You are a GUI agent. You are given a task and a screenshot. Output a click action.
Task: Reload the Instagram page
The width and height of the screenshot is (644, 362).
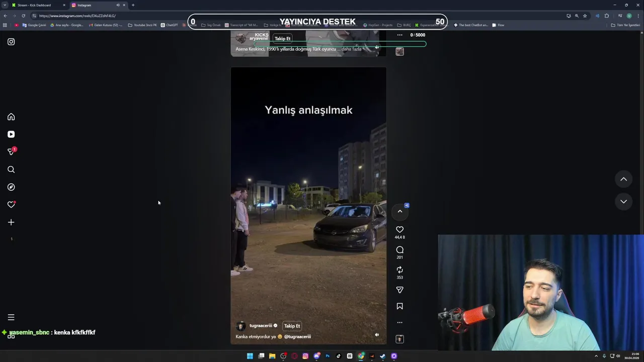(x=23, y=16)
